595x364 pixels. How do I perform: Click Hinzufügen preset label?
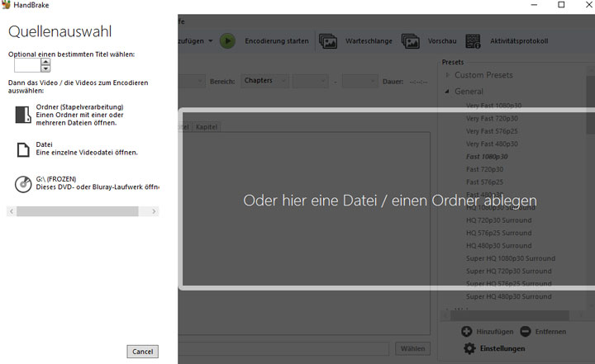495,332
